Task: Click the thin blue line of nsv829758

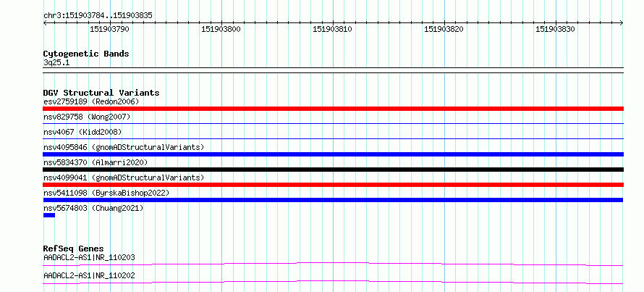Action: pyautogui.click(x=333, y=123)
